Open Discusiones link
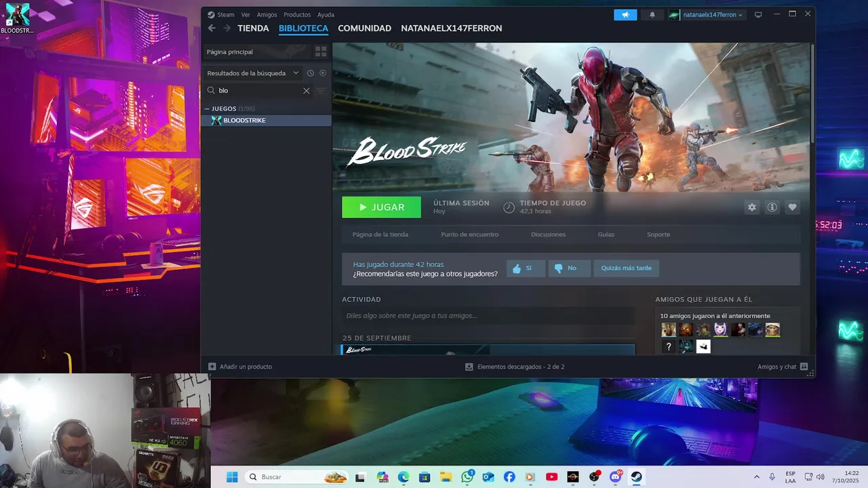The width and height of the screenshot is (868, 488). (548, 235)
